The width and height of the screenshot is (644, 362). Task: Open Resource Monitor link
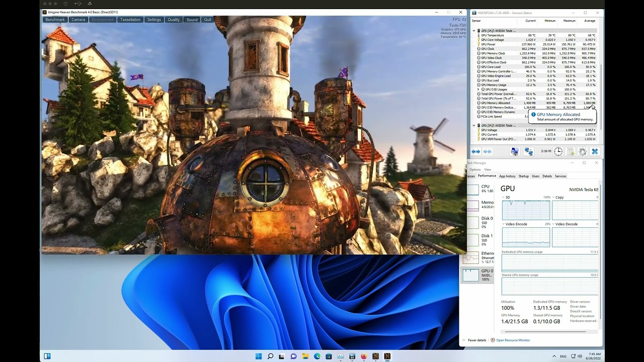tap(513, 340)
